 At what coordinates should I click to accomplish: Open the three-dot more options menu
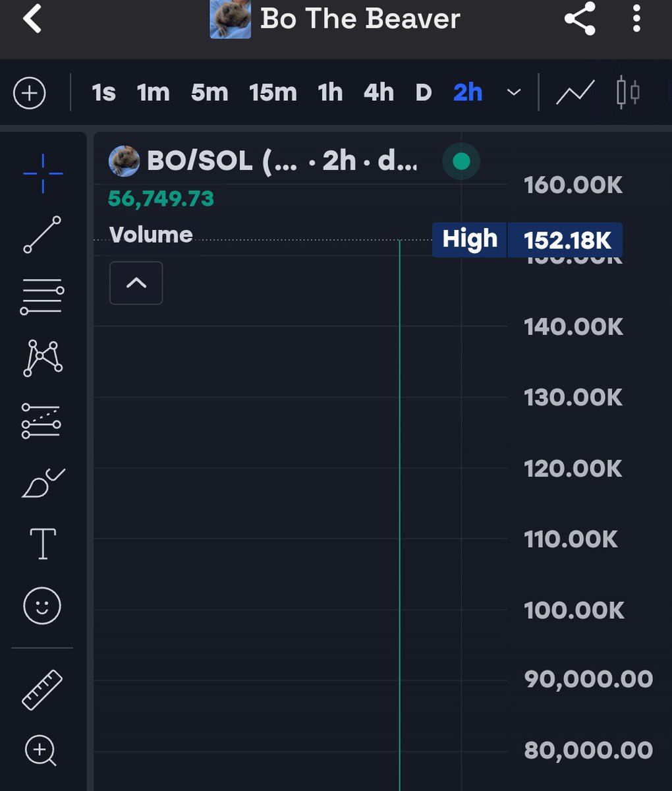(636, 18)
